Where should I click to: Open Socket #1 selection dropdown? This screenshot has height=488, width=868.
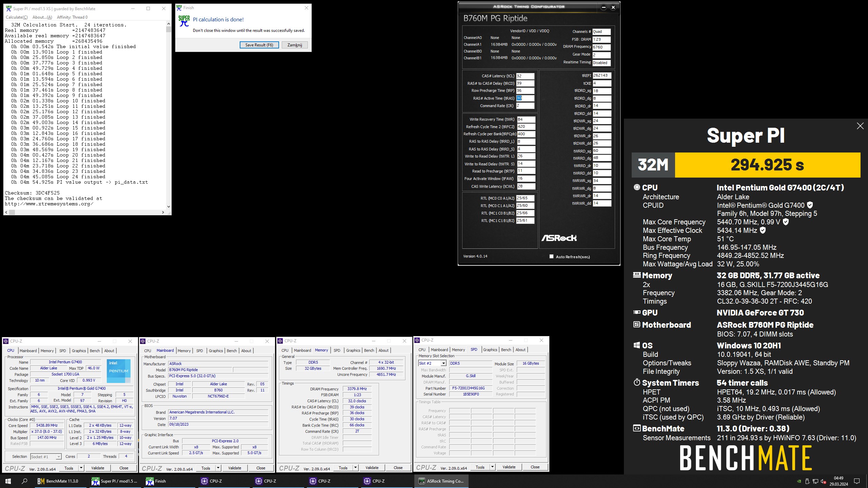click(x=58, y=457)
